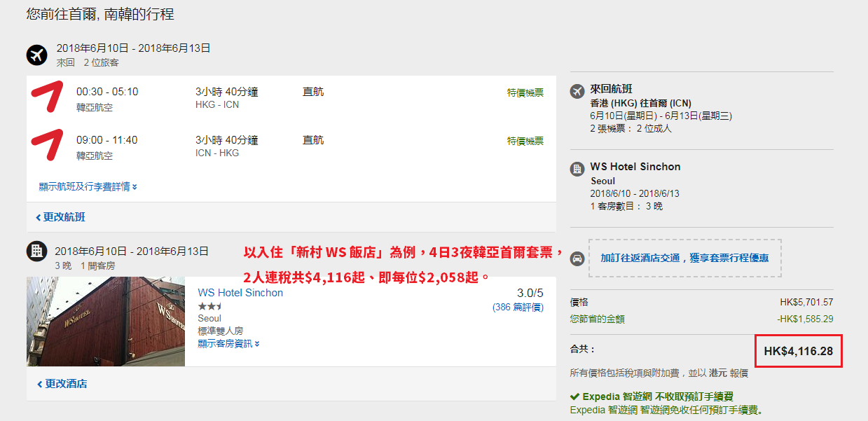Click the 來回 2 位旅客 subtitle
This screenshot has width=868, height=421.
point(88,62)
